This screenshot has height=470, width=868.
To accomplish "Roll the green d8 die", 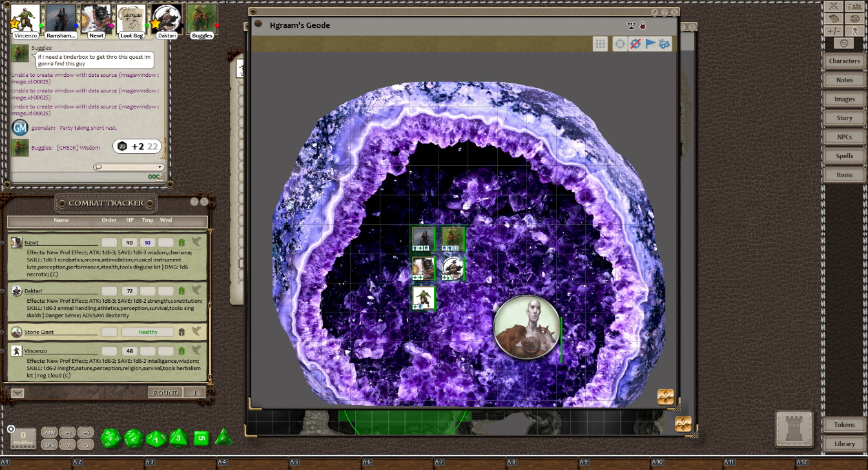I will (x=178, y=438).
